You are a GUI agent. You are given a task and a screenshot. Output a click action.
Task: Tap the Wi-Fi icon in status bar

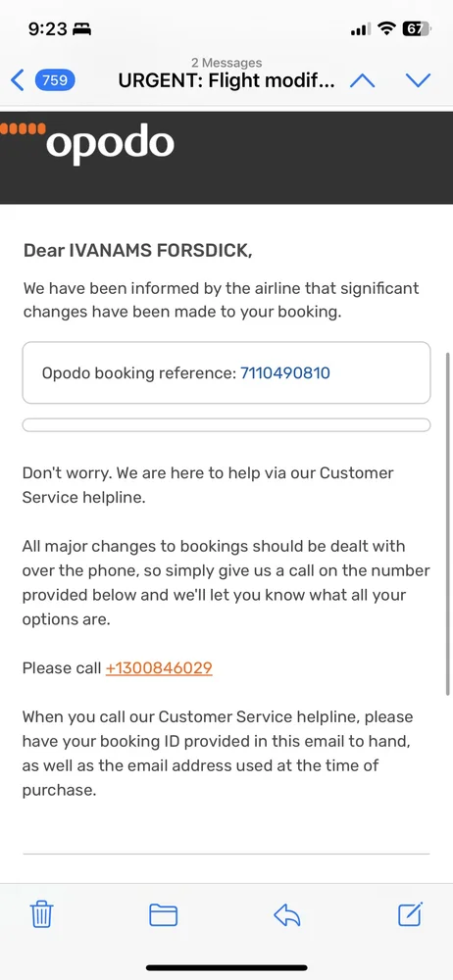(387, 28)
